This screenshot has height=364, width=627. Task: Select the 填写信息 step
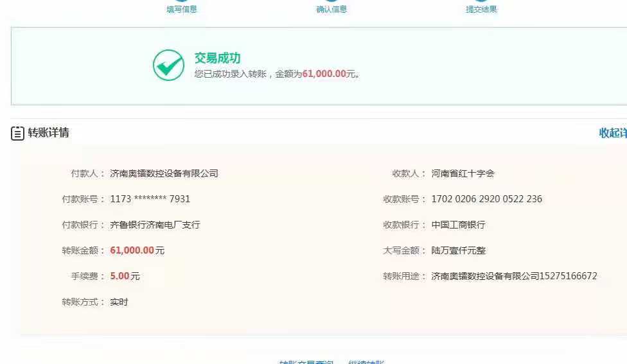(x=182, y=9)
